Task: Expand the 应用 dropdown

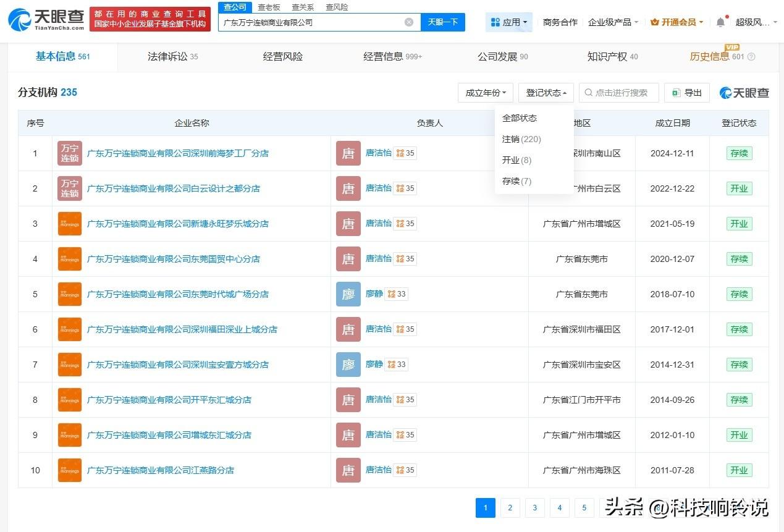Action: (509, 22)
